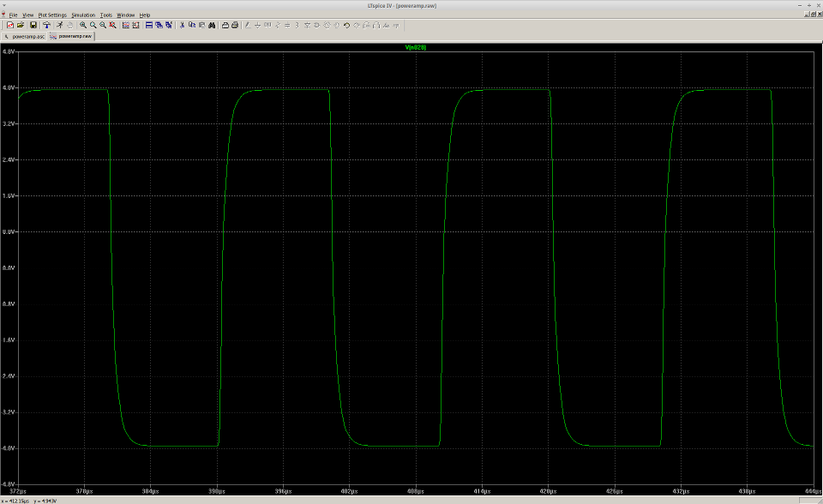Click the Open file folder icon

click(x=21, y=25)
